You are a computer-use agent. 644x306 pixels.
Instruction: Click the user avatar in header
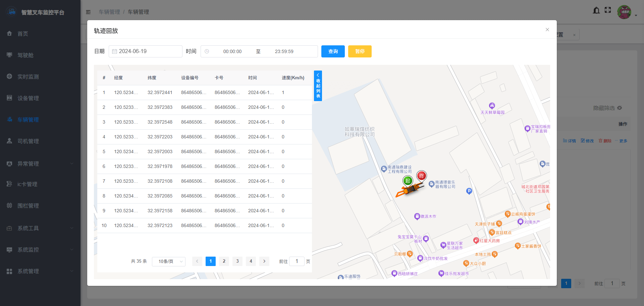click(x=624, y=12)
